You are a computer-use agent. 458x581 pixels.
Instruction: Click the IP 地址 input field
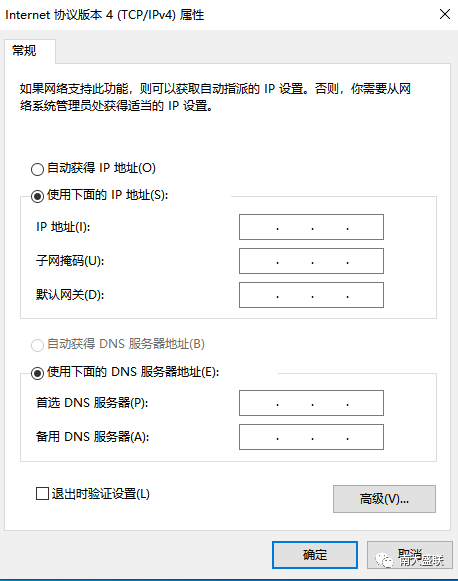click(311, 227)
